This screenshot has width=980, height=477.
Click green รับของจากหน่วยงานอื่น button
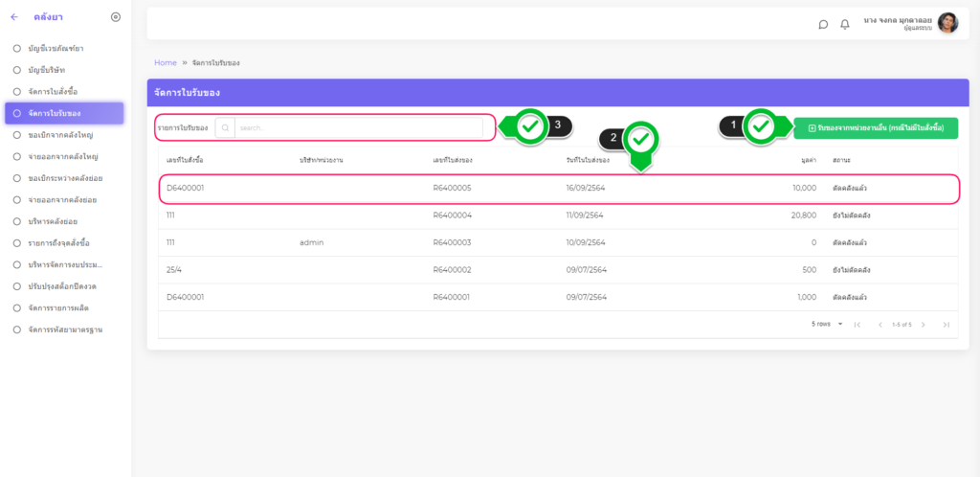point(876,127)
